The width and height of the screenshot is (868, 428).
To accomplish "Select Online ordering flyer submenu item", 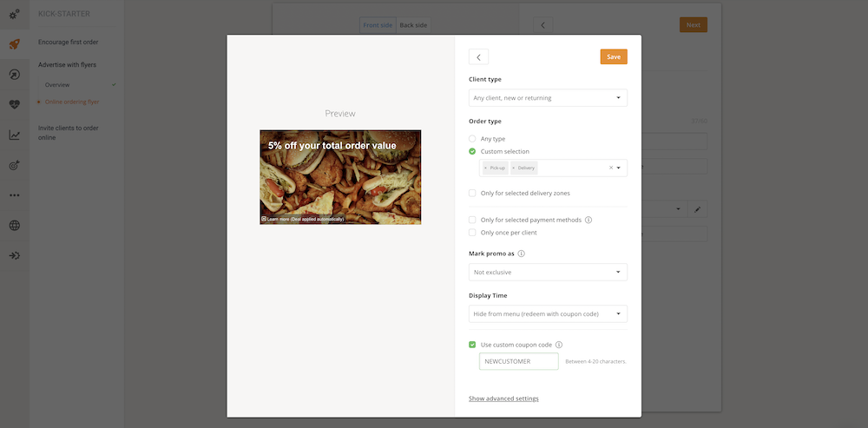I will pos(72,102).
